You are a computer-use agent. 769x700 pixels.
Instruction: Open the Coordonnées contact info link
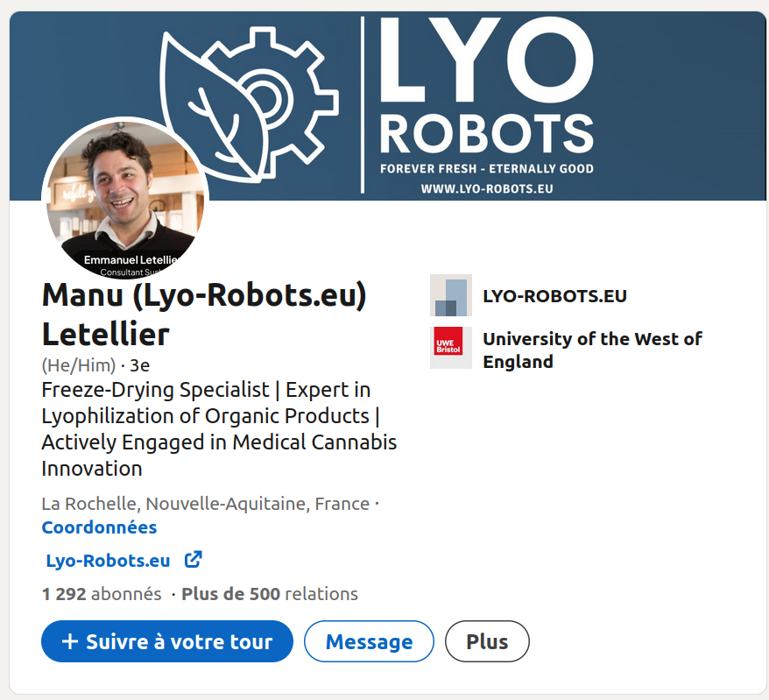(x=99, y=527)
